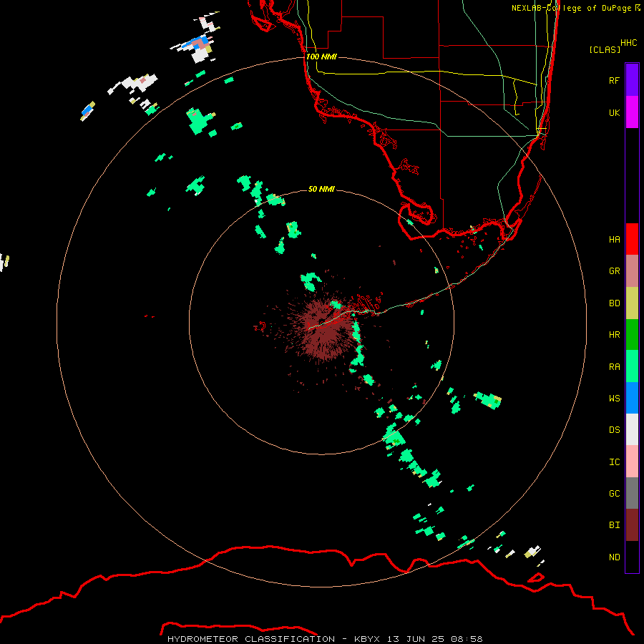Click the IC legend label
Screen dimensions: 644x644
(614, 462)
